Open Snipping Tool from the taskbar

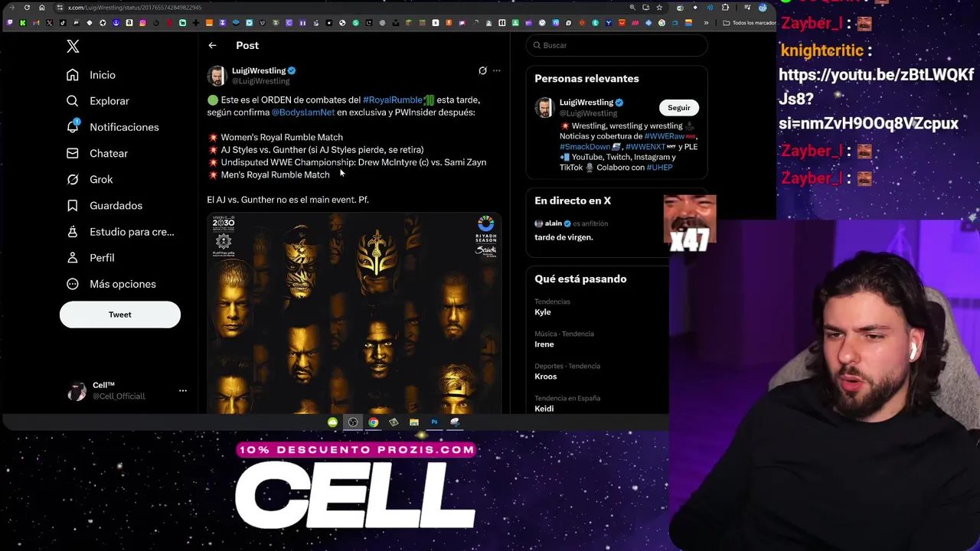click(x=455, y=422)
